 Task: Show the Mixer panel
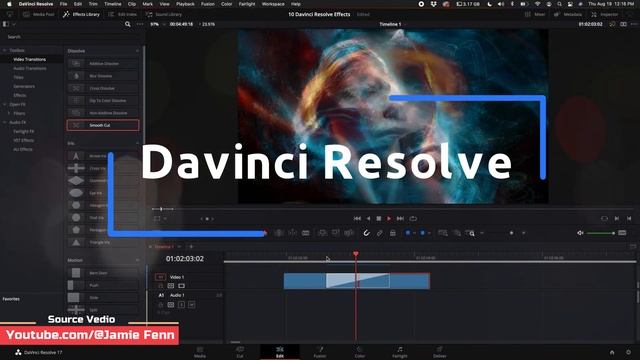535,14
